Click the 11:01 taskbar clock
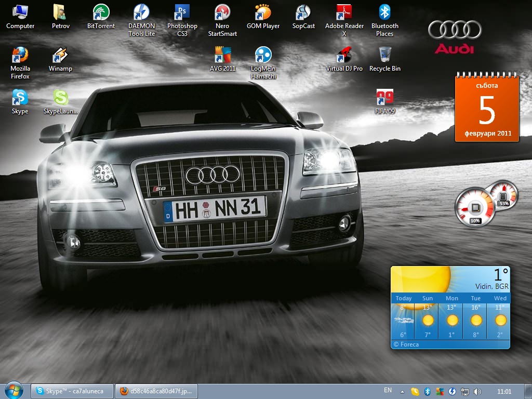This screenshot has width=532, height=399. coord(504,392)
